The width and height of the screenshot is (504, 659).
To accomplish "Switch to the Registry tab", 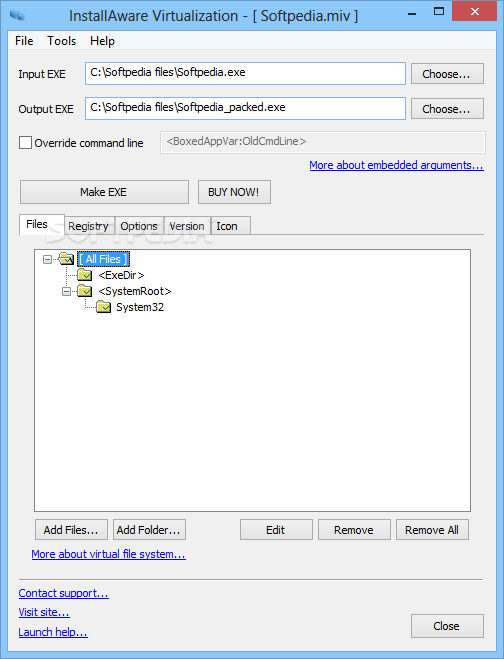I will [x=89, y=226].
